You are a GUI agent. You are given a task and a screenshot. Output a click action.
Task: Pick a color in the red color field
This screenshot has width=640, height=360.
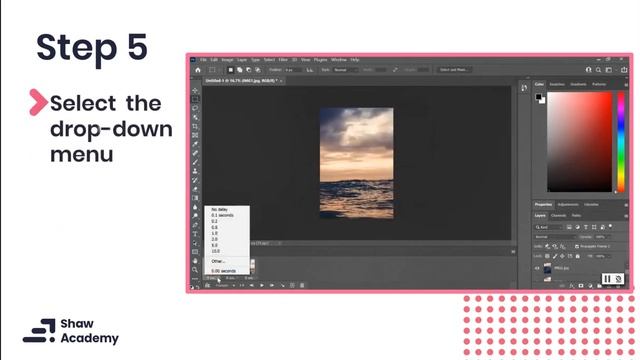pyautogui.click(x=580, y=142)
